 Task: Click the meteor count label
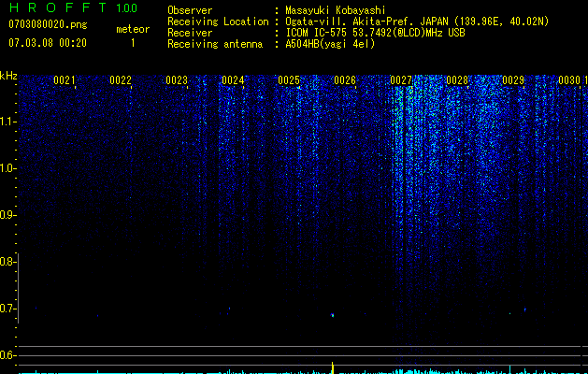point(133,29)
